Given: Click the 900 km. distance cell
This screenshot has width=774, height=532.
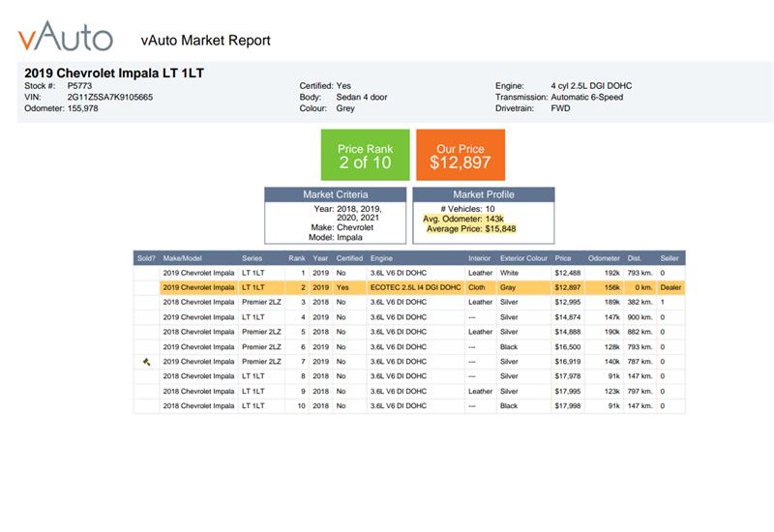Looking at the screenshot, I should click(640, 317).
